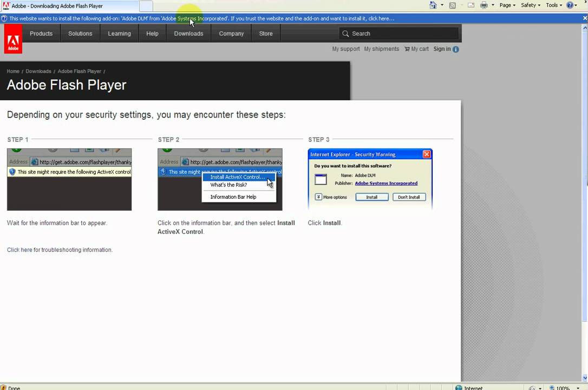Click the Home toolbar icon
The width and height of the screenshot is (588, 390).
tap(433, 5)
